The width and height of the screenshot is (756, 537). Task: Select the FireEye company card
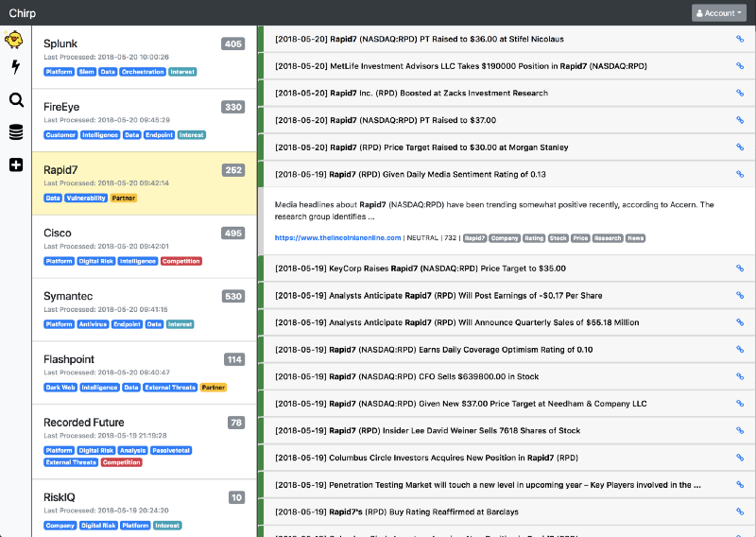pyautogui.click(x=145, y=121)
